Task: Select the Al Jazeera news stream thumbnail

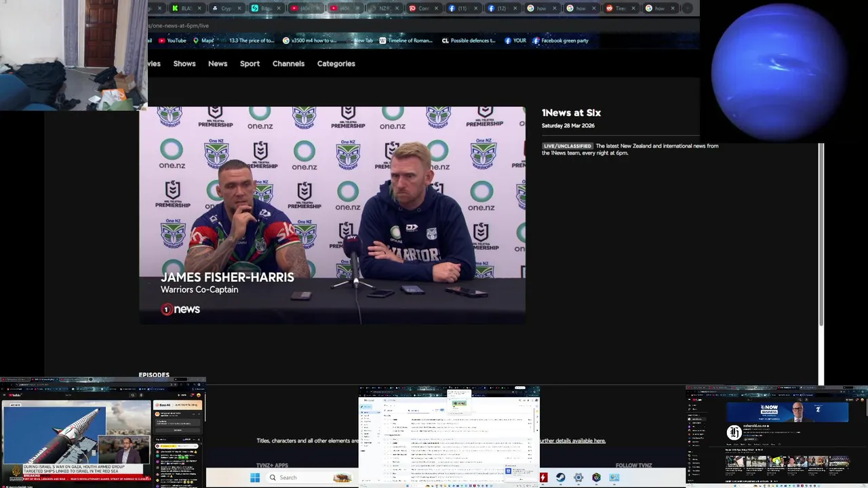Action: pyautogui.click(x=102, y=434)
